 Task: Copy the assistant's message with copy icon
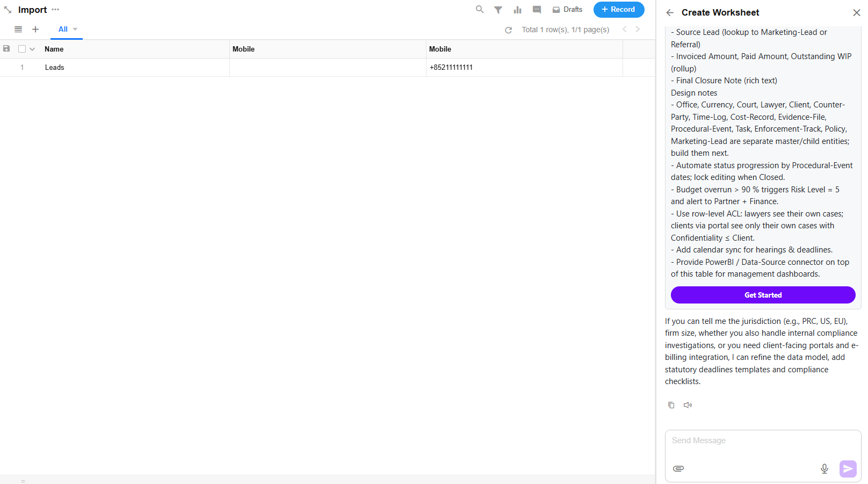[671, 405]
